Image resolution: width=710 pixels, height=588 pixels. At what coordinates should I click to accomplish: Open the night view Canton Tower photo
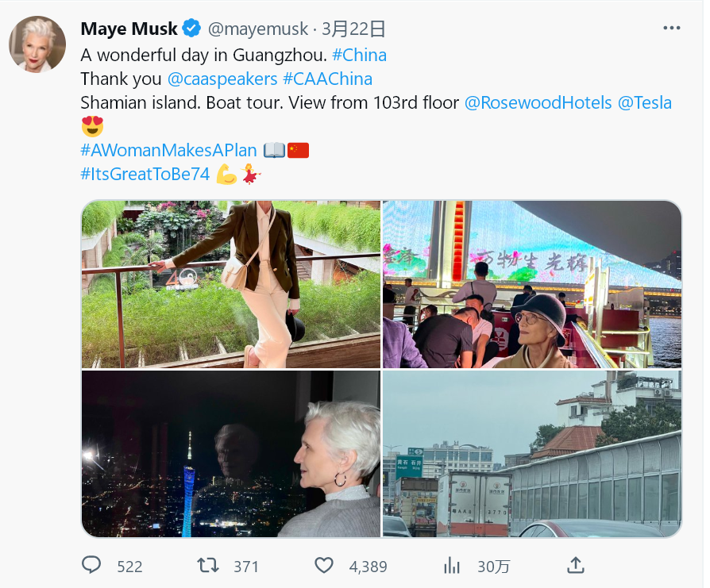point(231,454)
